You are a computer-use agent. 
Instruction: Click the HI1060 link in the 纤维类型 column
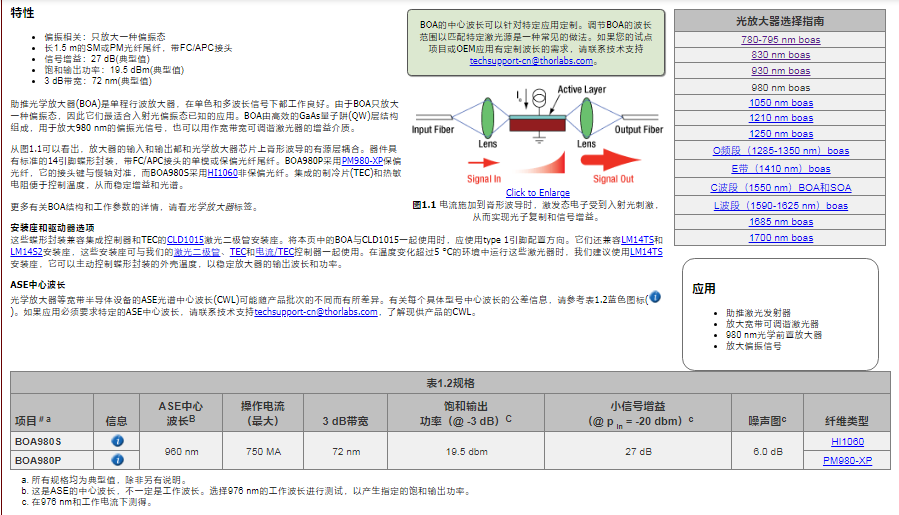pos(847,441)
